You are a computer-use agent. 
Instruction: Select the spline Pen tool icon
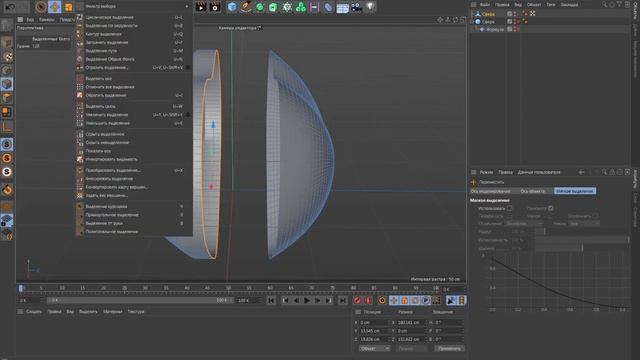coord(246,7)
